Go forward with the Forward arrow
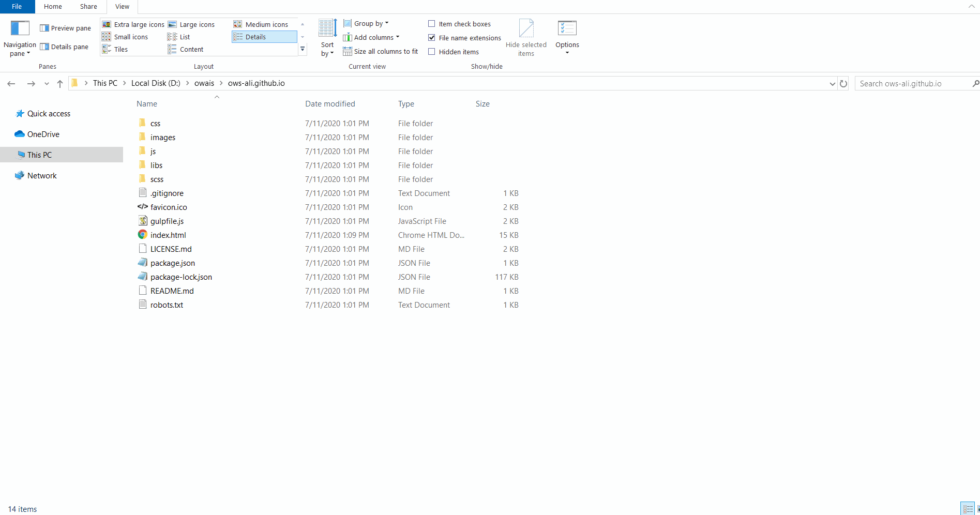This screenshot has width=980, height=515. [31, 84]
